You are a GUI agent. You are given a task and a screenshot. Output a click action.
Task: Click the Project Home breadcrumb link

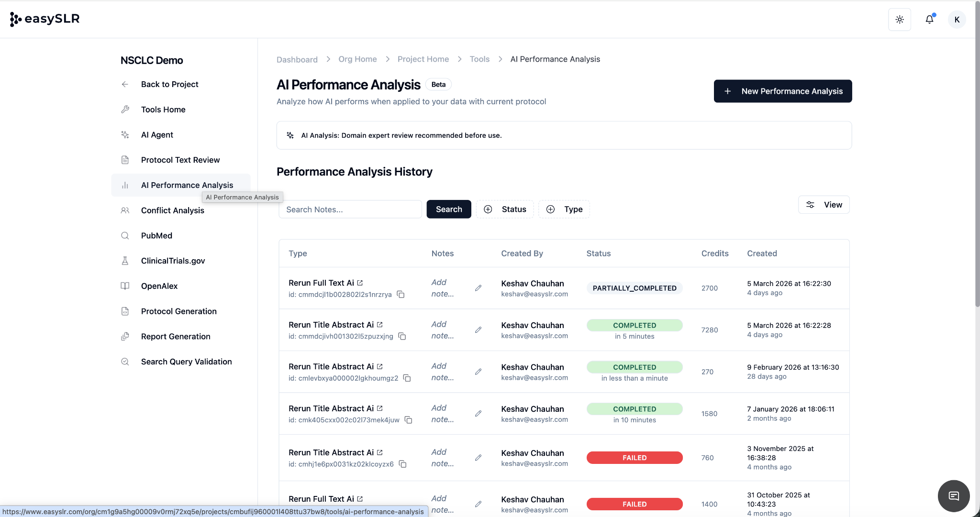coord(423,59)
